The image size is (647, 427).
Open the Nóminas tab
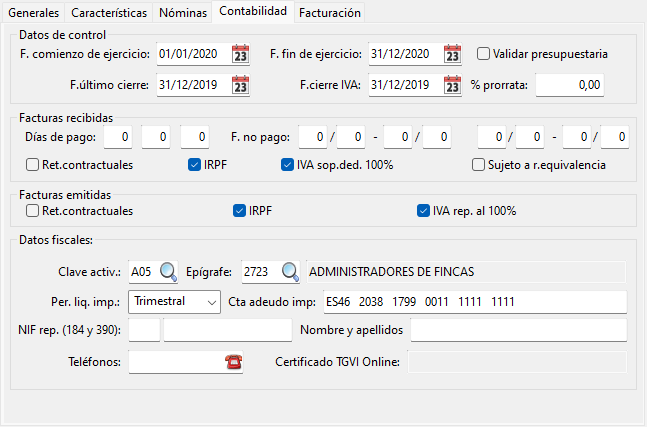pos(183,13)
